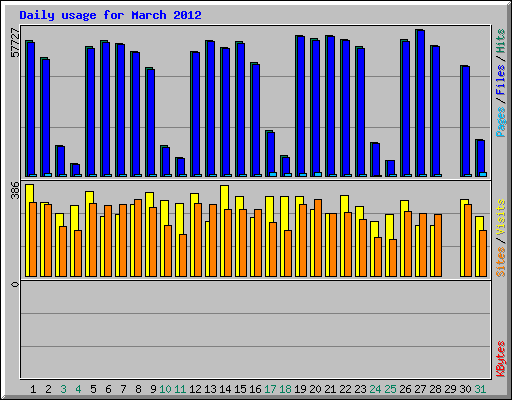The height and width of the screenshot is (400, 512).
Task: Click day label 15 on the x-axis
Action: (240, 389)
